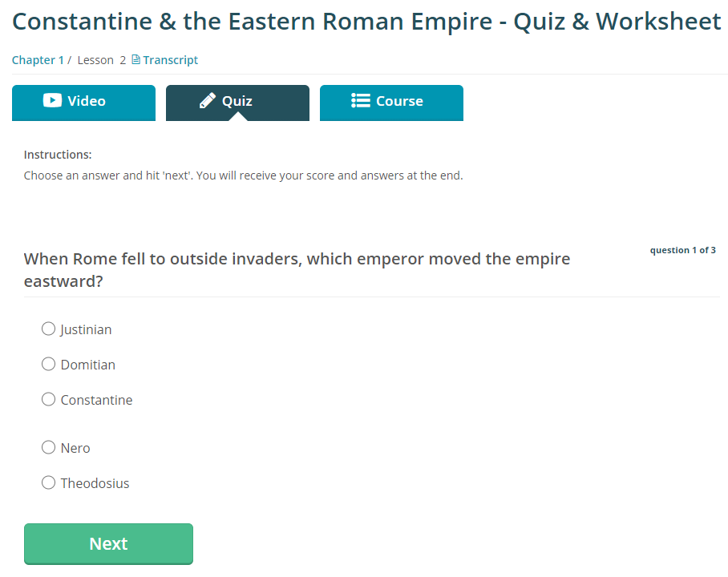Click the Transcript document icon
Screen dimensions: 728x577
(135, 59)
